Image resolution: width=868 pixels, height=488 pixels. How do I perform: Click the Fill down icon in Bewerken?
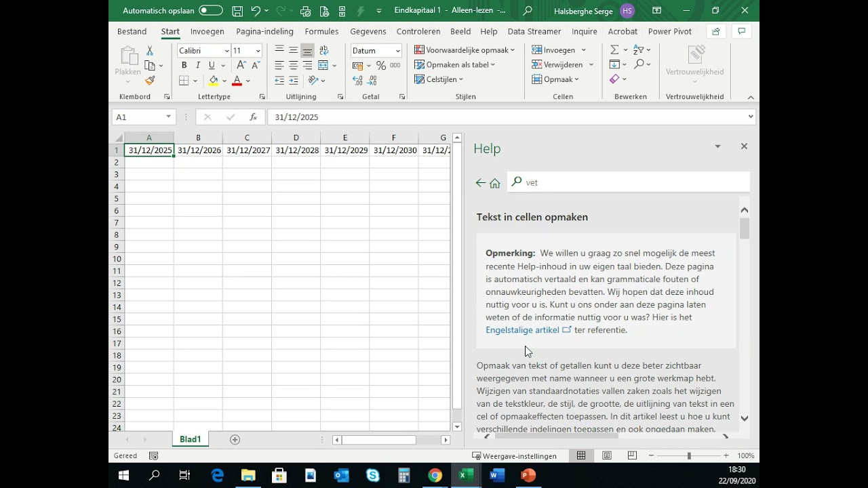[x=614, y=64]
